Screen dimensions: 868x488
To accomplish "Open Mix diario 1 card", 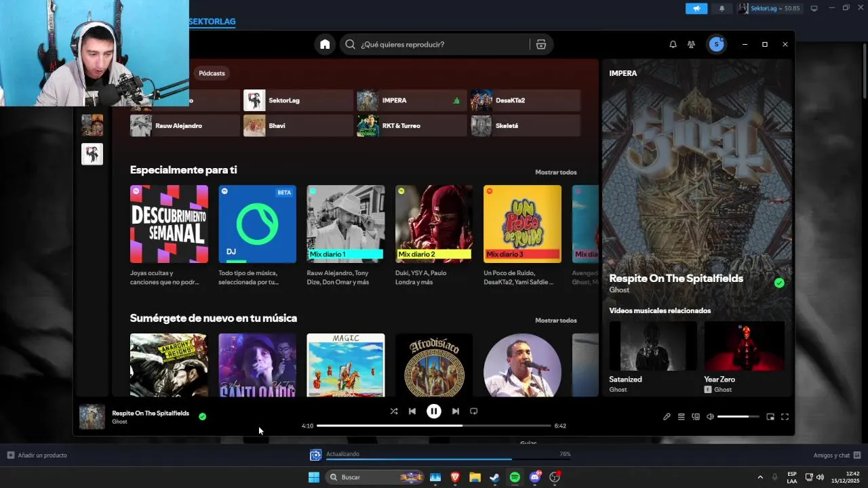I will tap(346, 236).
